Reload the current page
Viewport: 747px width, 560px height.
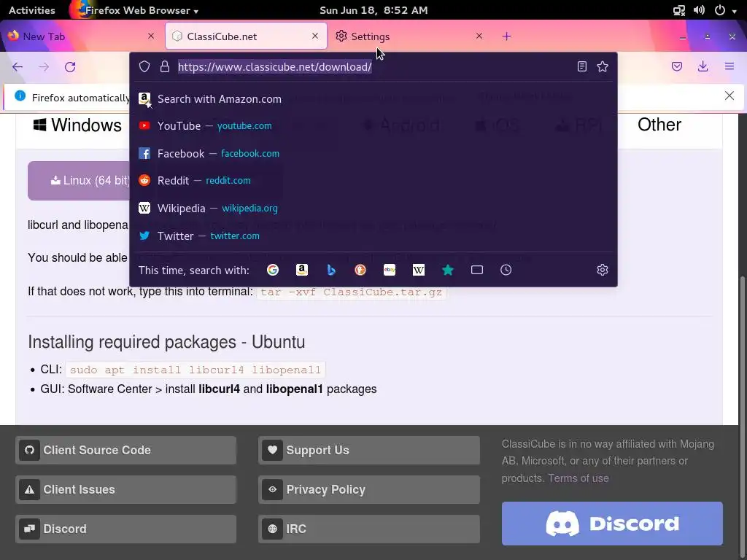pyautogui.click(x=70, y=66)
